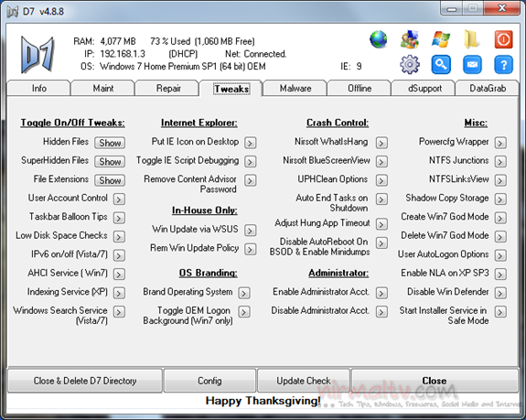Toggle AHCI Service (Win7) arrow

(119, 275)
